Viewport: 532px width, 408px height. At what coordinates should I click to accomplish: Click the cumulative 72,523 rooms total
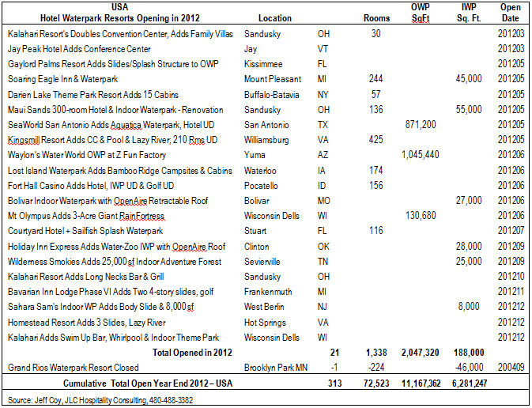tap(374, 383)
